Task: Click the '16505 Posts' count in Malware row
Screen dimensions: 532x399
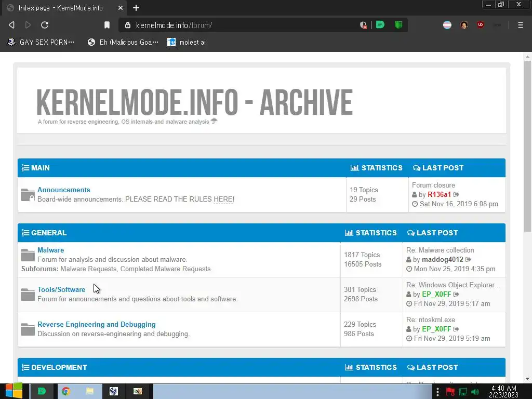Action: point(363,264)
